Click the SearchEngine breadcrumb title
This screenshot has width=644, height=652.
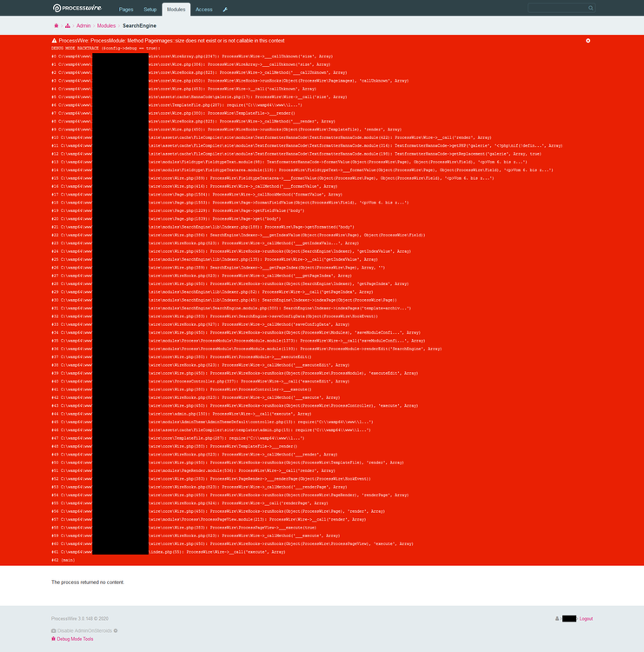click(x=139, y=26)
